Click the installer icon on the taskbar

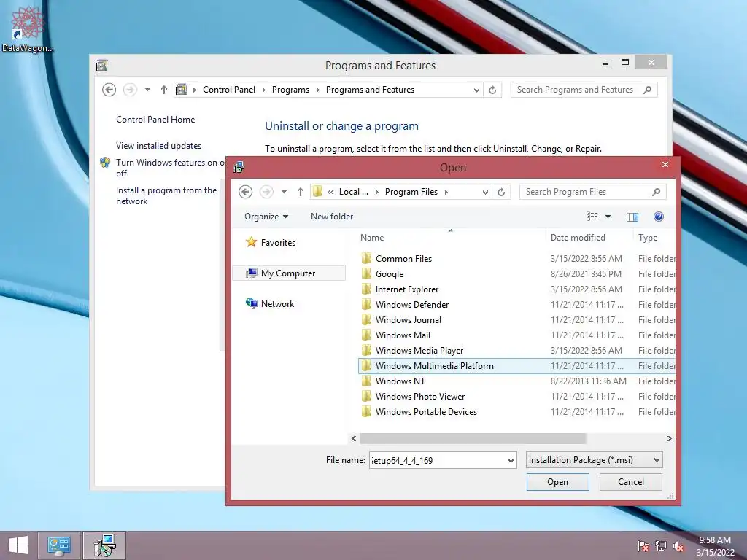tap(104, 545)
